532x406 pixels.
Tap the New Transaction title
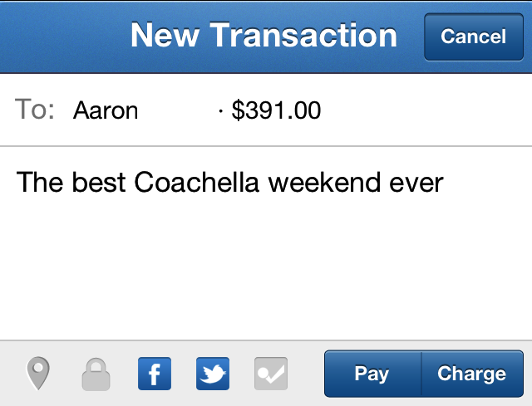point(264,36)
